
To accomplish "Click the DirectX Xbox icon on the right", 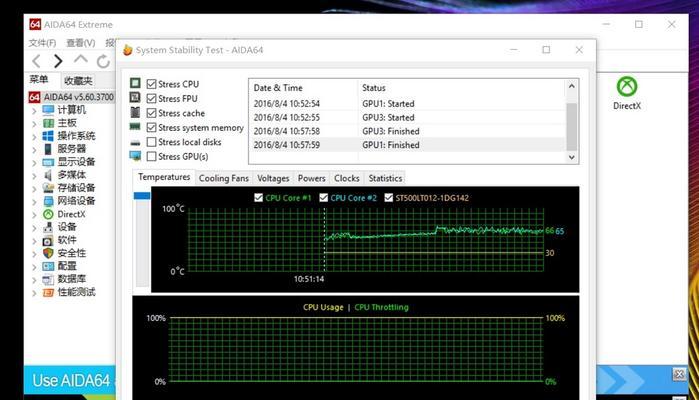I will pos(626,87).
